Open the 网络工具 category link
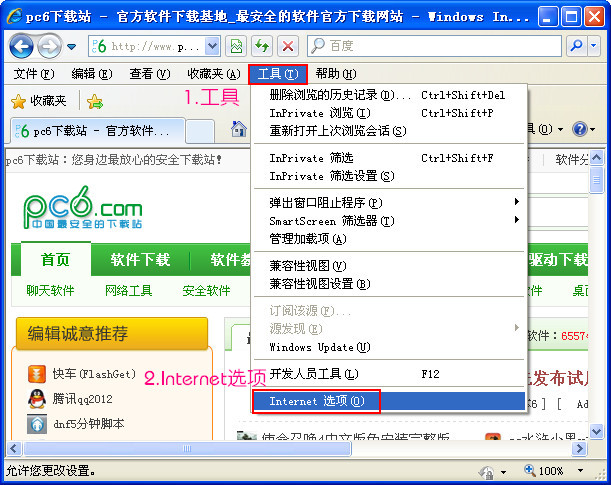Viewport: 611px width, 485px height. [128, 291]
